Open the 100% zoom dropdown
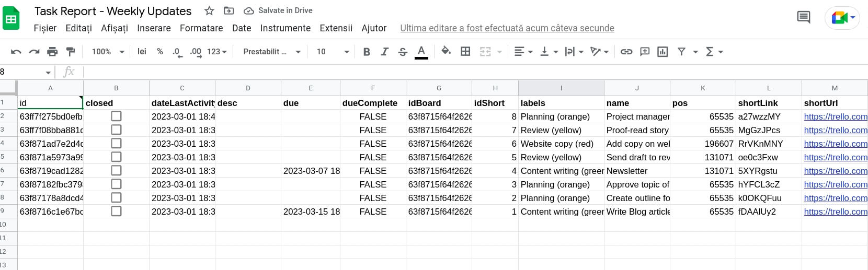Viewport: 868px width, 270px height. tap(108, 52)
